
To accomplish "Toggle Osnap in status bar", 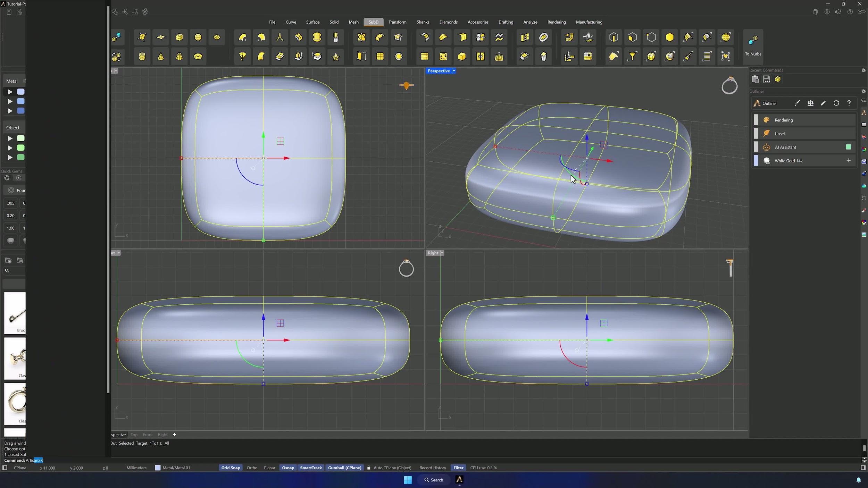I will coord(288,468).
